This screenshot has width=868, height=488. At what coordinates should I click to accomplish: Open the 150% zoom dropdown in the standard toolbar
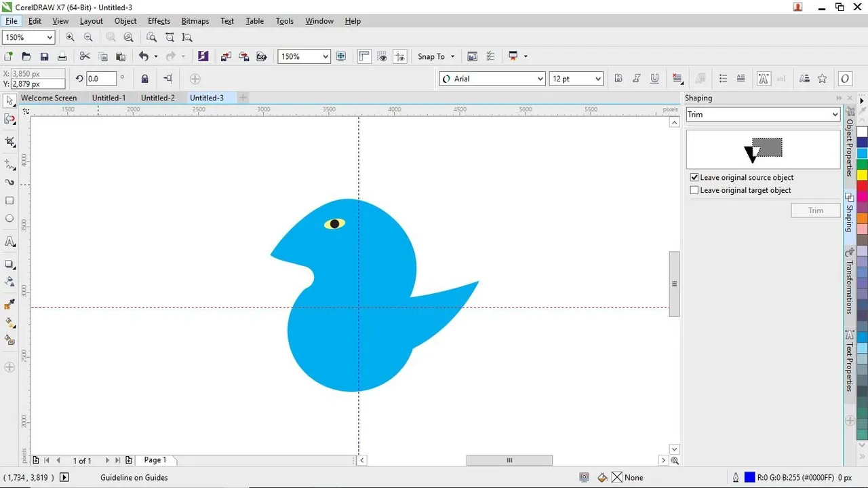[325, 56]
